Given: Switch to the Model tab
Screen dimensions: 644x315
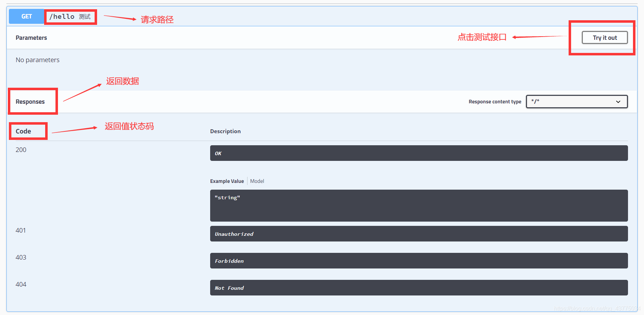Looking at the screenshot, I should coord(257,181).
